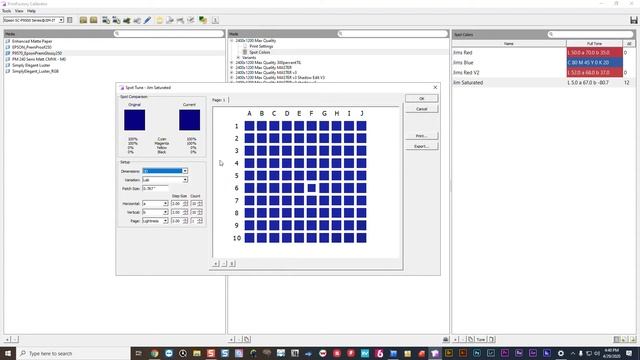This screenshot has width=640, height=360.
Task: Expand the 2400x1200 Max Quality MASTER node
Action: coord(232,68)
